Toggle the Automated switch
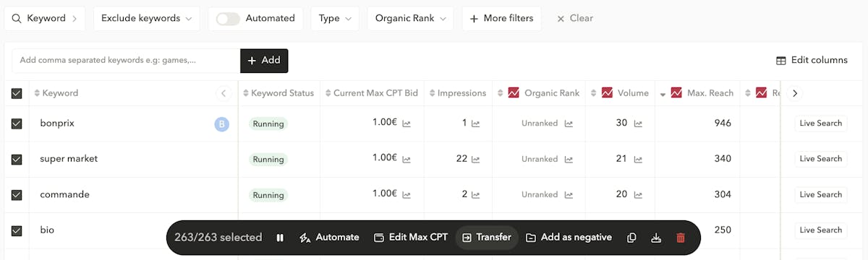868x260 pixels. (x=228, y=19)
